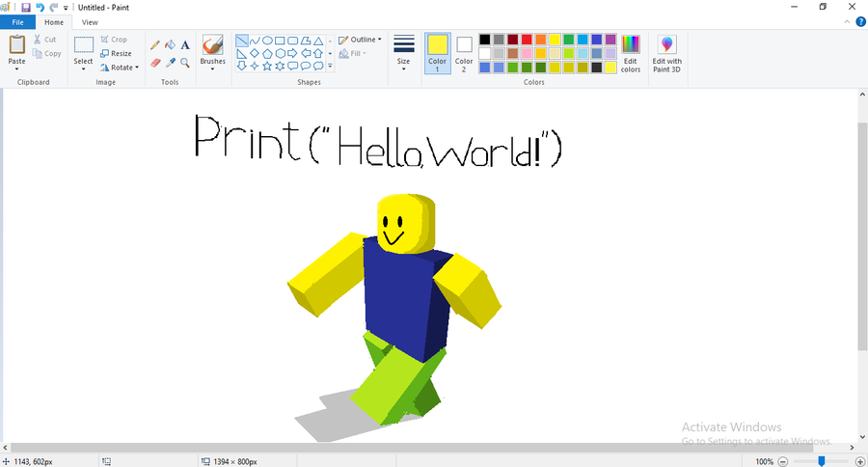Choose the Rectangle shape
The image size is (868, 467).
pyautogui.click(x=280, y=41)
